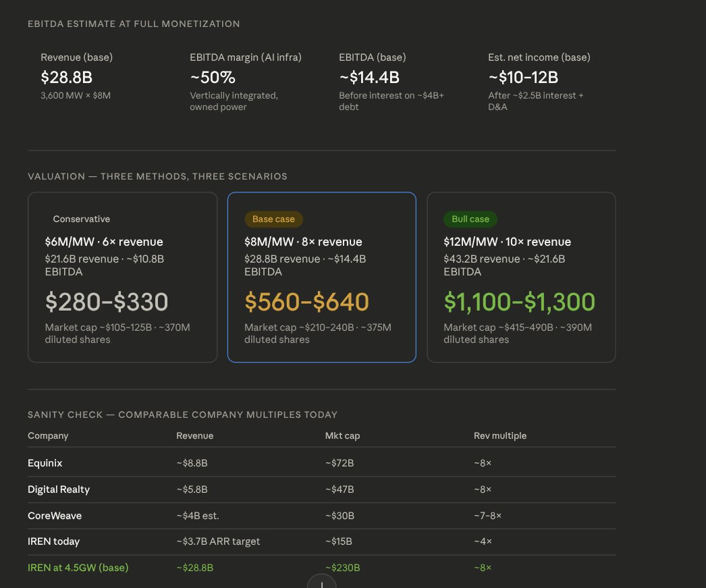This screenshot has width=706, height=588.
Task: Click the Mkt cap column header
Action: click(342, 436)
